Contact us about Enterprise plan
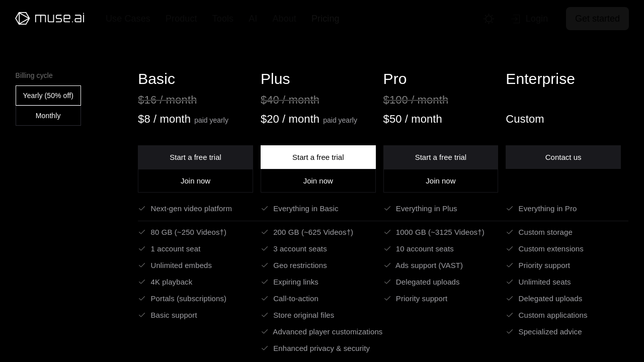The width and height of the screenshot is (644, 362). [x=563, y=157]
